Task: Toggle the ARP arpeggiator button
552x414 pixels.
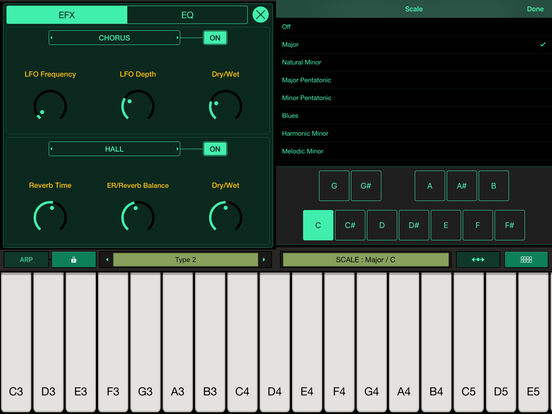Action: (x=26, y=260)
